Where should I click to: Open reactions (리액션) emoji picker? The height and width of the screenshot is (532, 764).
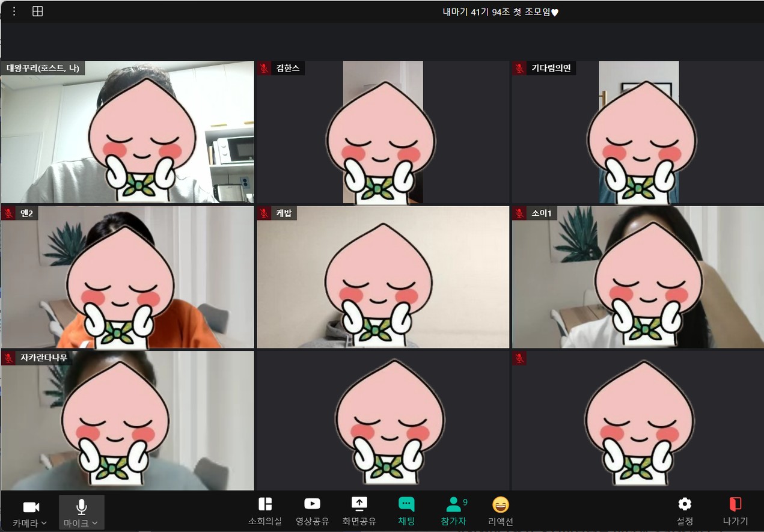point(500,510)
